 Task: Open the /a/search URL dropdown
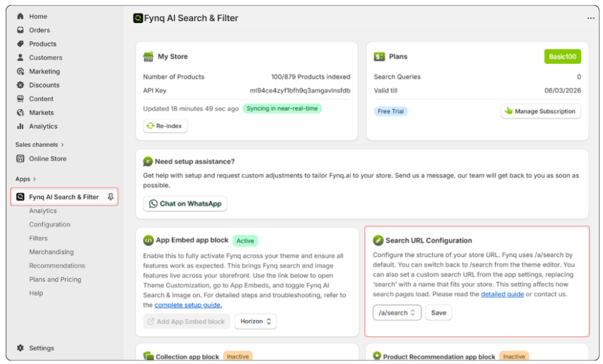point(397,312)
